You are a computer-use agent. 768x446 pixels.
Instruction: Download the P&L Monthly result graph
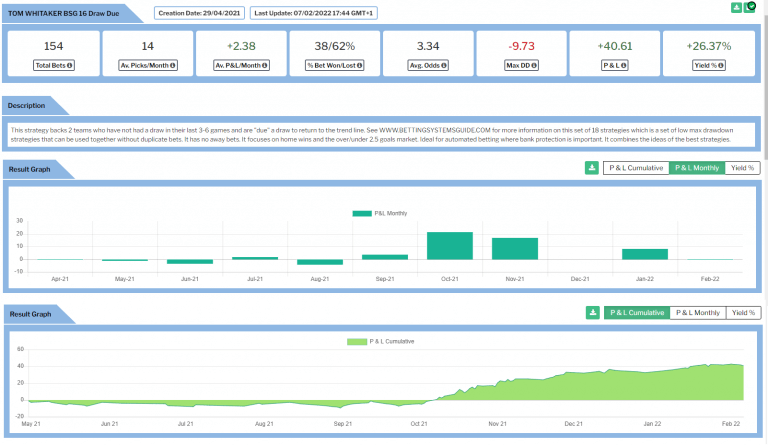[x=592, y=168]
